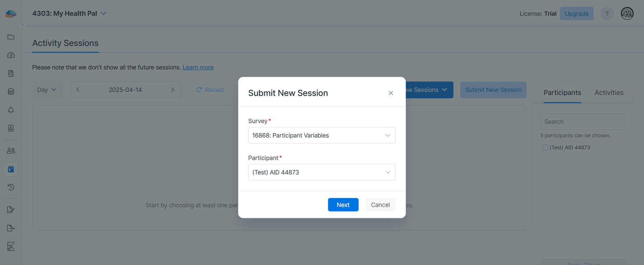The width and height of the screenshot is (644, 265).
Task: View Notifications via the bell icon
Action: [x=11, y=110]
